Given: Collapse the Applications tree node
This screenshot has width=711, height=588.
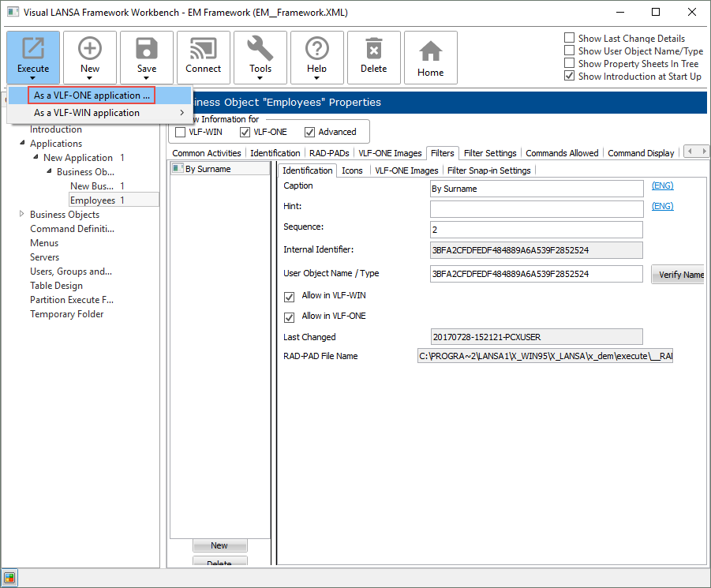Looking at the screenshot, I should [x=21, y=144].
